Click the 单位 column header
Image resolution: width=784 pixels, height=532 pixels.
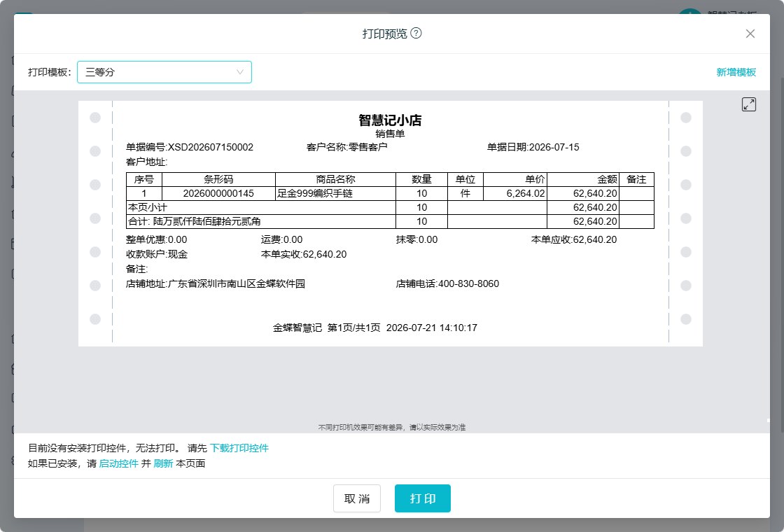[x=465, y=179]
